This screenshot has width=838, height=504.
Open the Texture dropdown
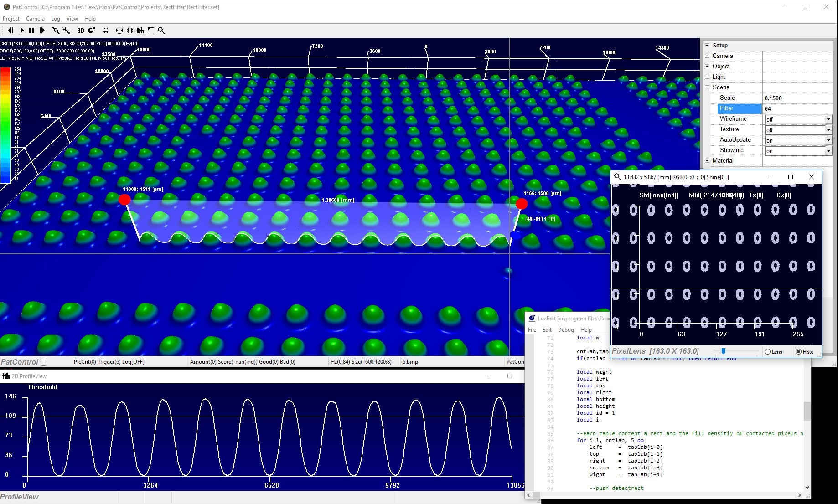(828, 130)
